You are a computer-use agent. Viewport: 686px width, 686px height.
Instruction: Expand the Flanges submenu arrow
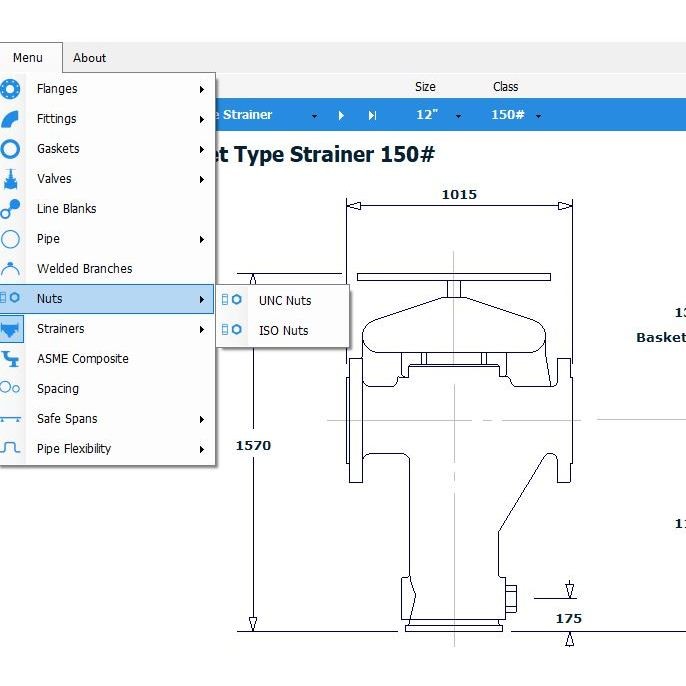202,89
